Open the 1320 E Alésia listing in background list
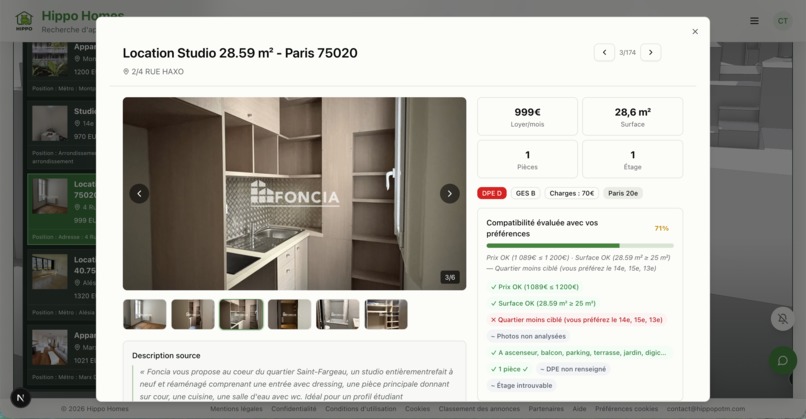Image resolution: width=806 pixels, height=419 pixels. [x=62, y=284]
